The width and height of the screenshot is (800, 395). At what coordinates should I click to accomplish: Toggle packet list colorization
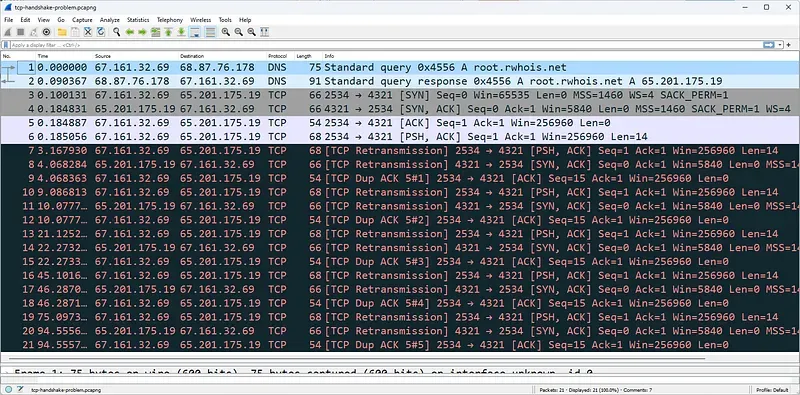click(210, 32)
